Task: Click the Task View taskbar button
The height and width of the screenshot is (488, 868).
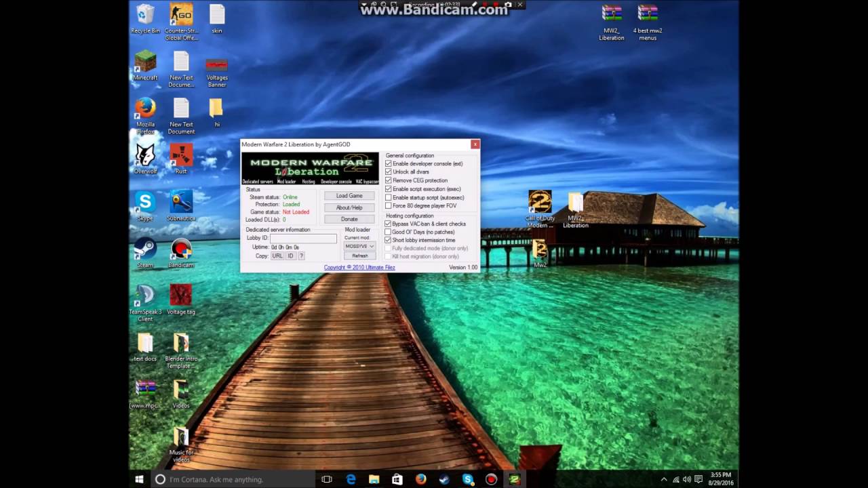Action: tap(327, 479)
